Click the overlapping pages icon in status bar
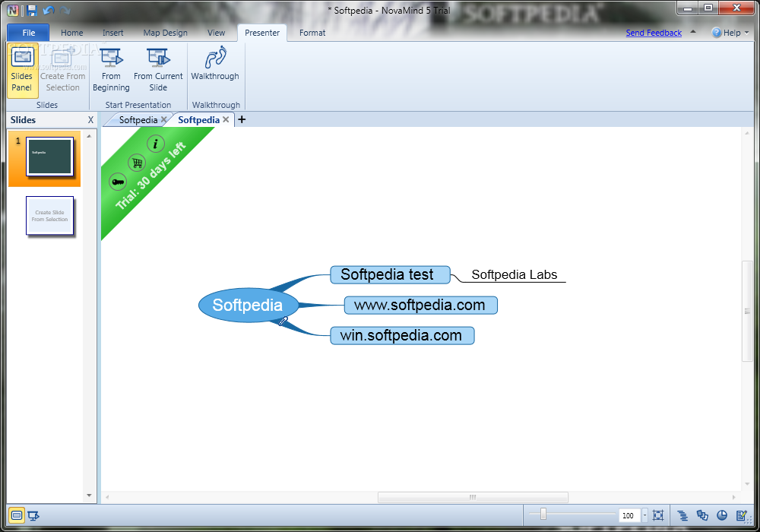Image resolution: width=760 pixels, height=532 pixels. point(702,515)
